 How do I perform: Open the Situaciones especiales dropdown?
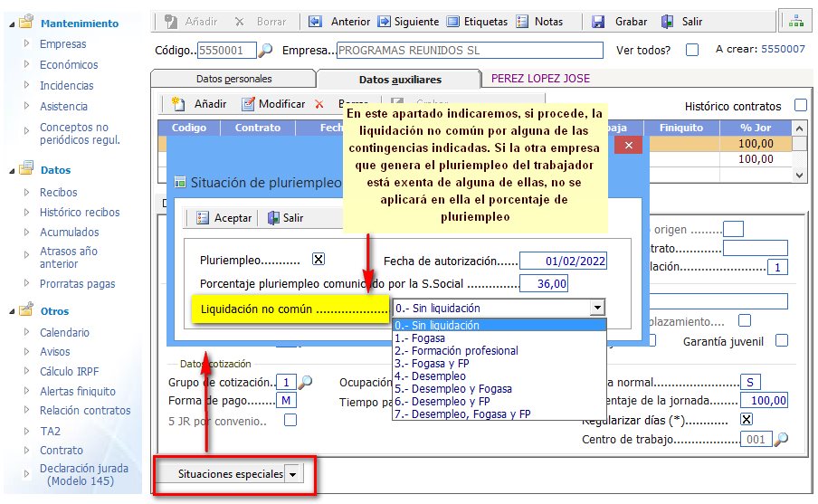pos(293,474)
